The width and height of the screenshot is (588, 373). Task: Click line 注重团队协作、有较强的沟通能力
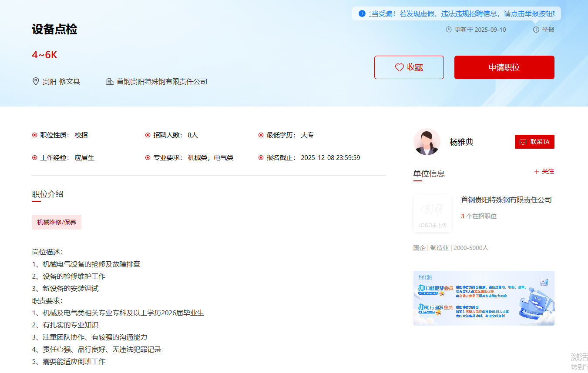(95, 337)
